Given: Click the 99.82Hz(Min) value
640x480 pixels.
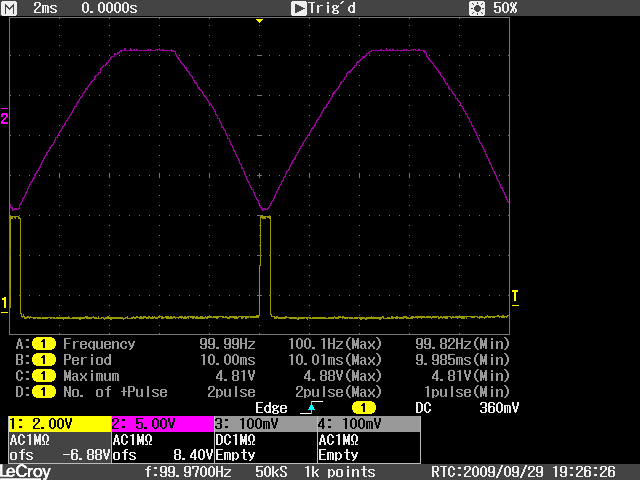Looking at the screenshot, I should 462,344.
